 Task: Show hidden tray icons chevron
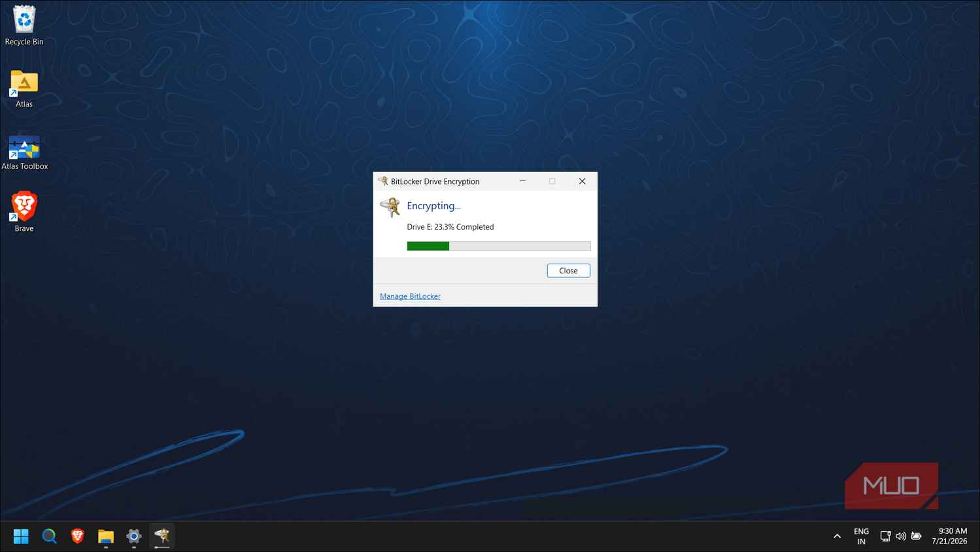tap(837, 536)
